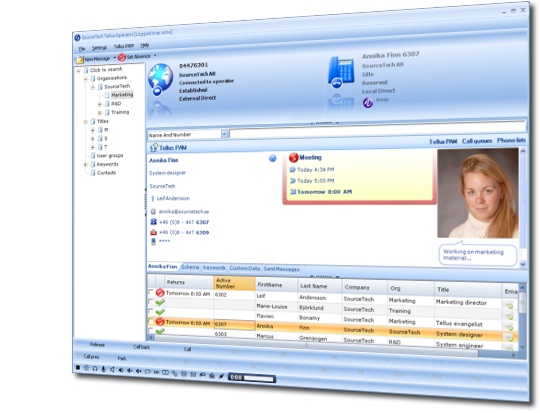Click the purple Away status icon
This screenshot has width=540, height=413.
368,102
